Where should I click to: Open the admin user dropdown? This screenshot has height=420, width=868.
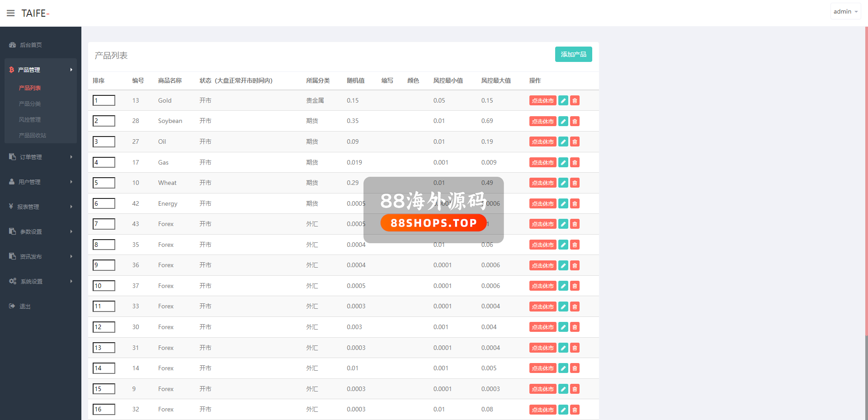coord(845,12)
